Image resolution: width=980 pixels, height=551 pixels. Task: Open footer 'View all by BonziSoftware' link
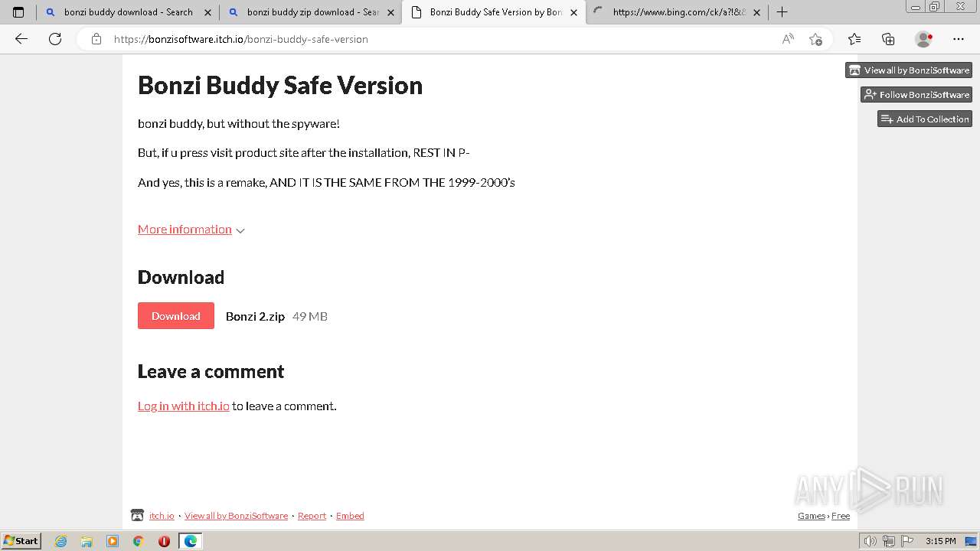pyautogui.click(x=236, y=516)
